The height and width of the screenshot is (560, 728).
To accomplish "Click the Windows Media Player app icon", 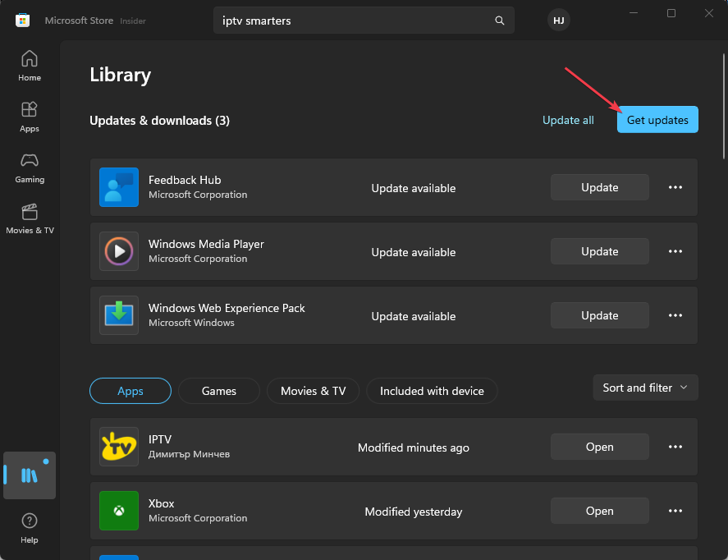I will coord(119,251).
